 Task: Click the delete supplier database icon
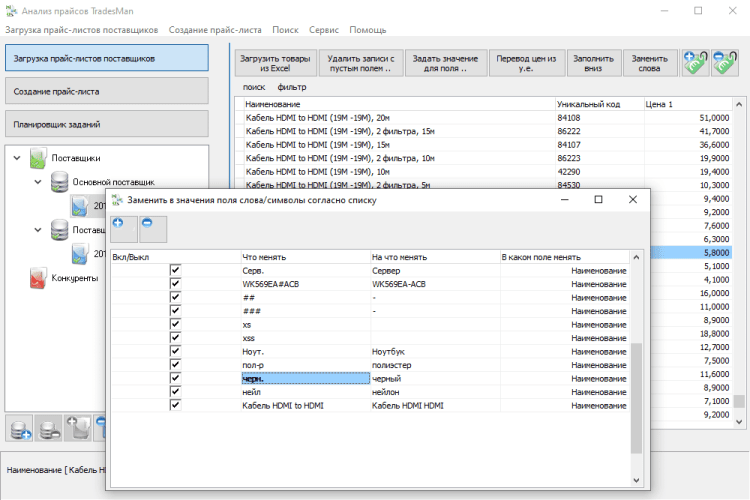click(x=49, y=430)
